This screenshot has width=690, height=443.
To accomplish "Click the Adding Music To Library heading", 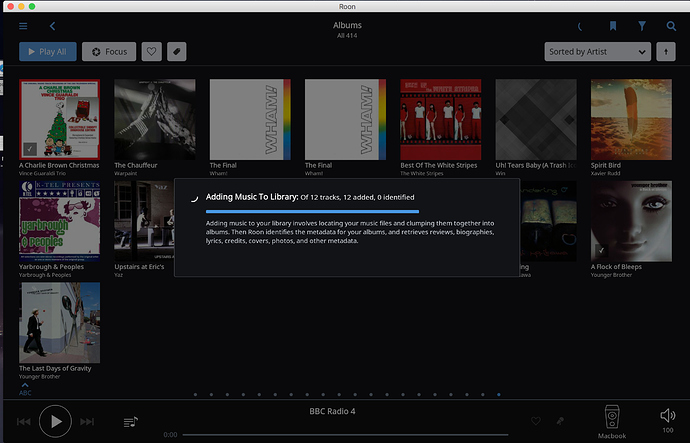I will [x=252, y=197].
